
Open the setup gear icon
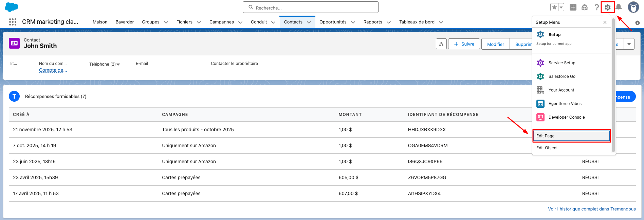coord(607,7)
